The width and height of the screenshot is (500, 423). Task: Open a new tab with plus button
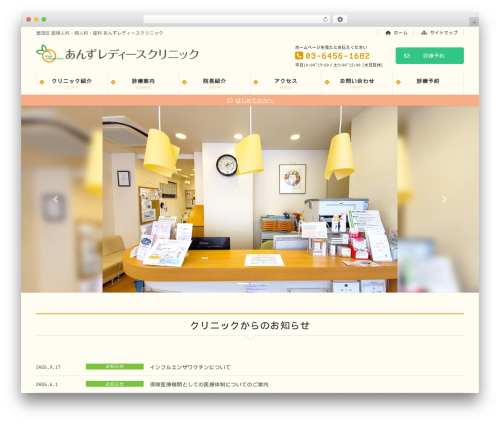click(x=474, y=22)
